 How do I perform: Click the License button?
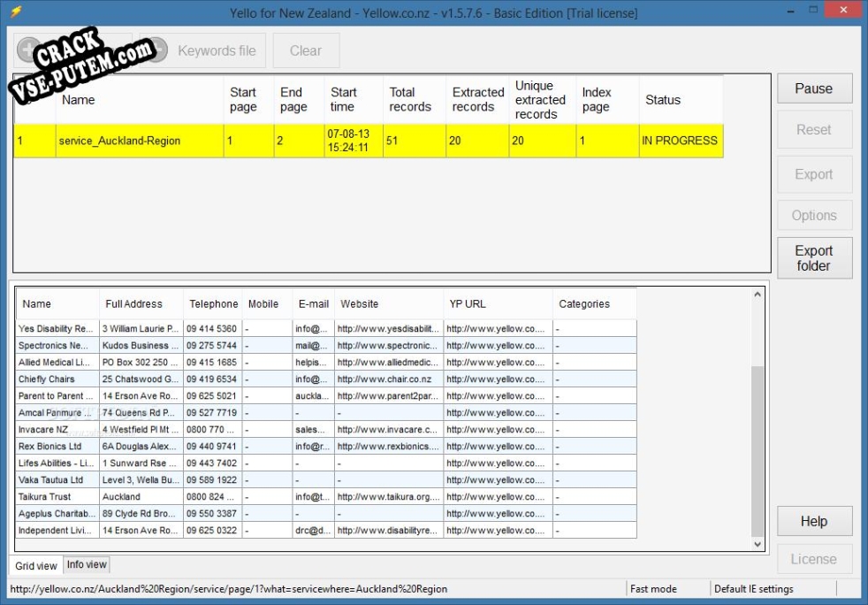point(814,559)
